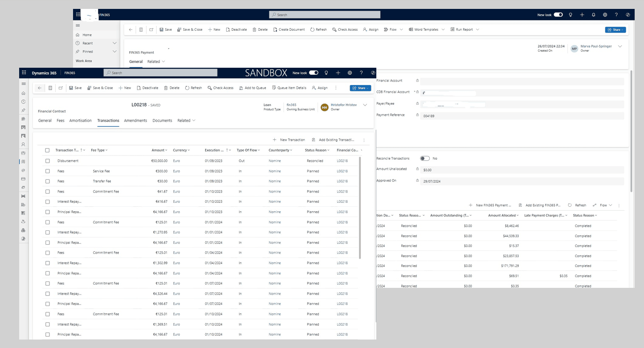Open the Run Report dropdown

pyautogui.click(x=465, y=29)
